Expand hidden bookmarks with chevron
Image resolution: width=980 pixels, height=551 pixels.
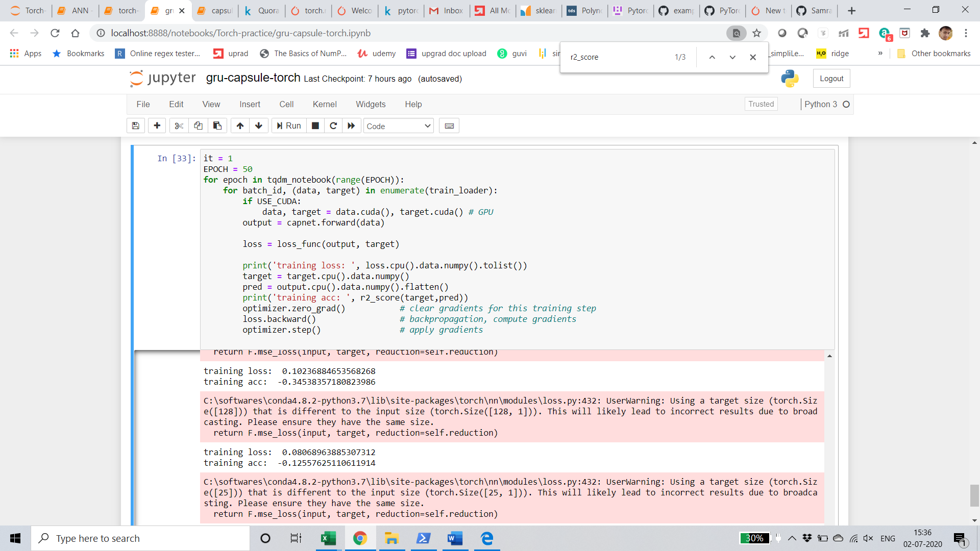coord(880,54)
